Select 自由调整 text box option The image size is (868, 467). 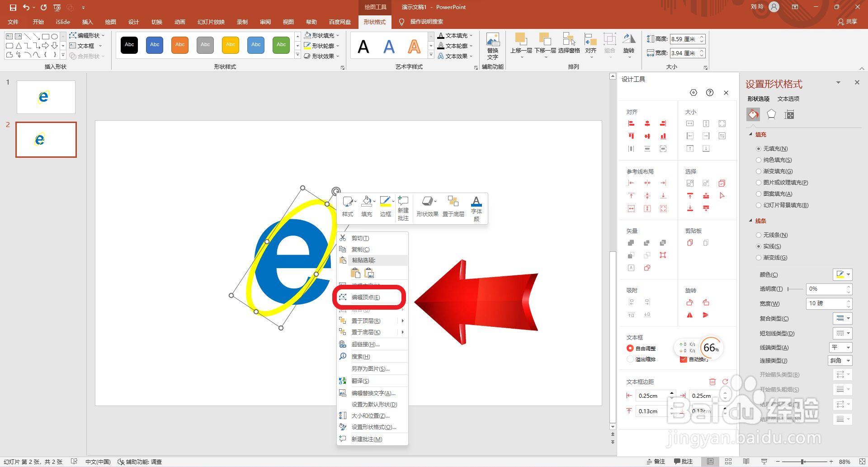pos(630,348)
